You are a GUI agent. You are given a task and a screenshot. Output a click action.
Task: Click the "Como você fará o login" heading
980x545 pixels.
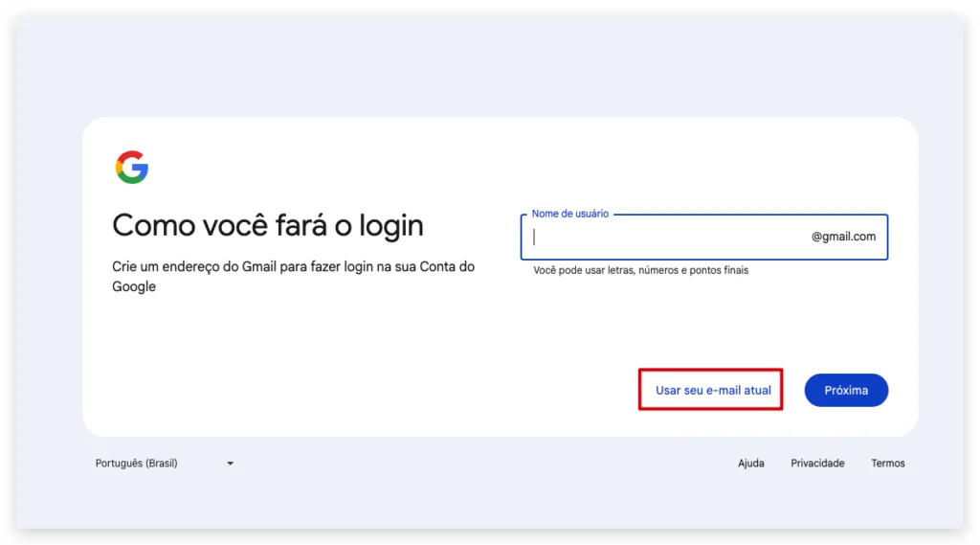[x=268, y=225]
